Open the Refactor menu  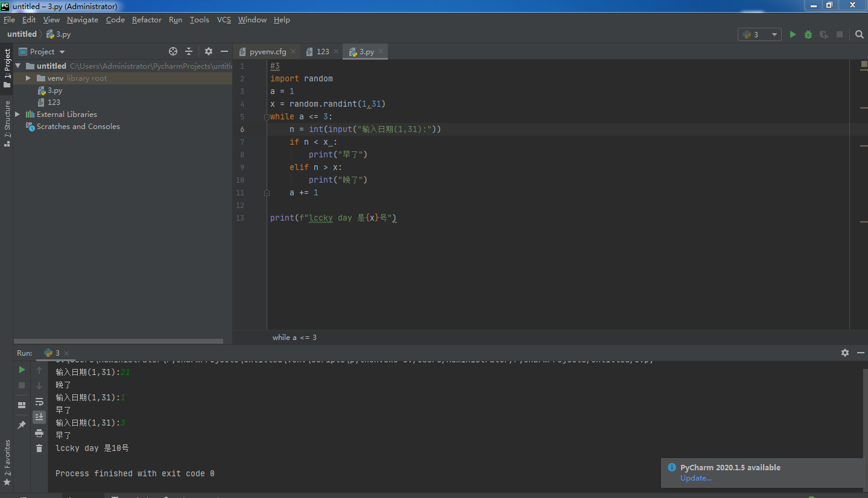tap(147, 20)
